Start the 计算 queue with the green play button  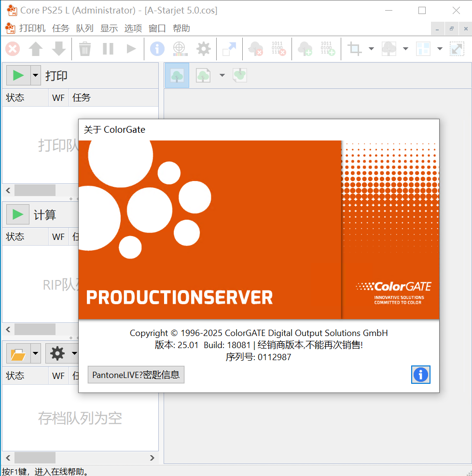click(x=18, y=215)
